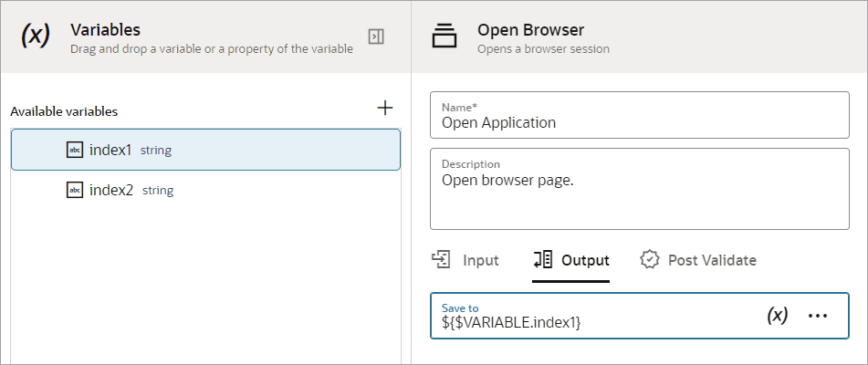The width and height of the screenshot is (868, 365).
Task: Click the Open Browser title text
Action: click(x=531, y=29)
